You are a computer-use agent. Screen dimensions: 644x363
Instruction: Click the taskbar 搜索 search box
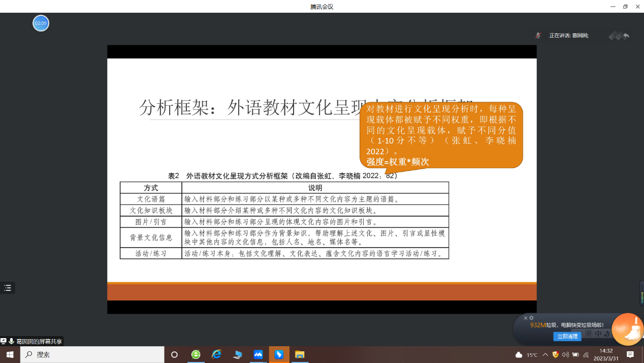click(x=92, y=354)
